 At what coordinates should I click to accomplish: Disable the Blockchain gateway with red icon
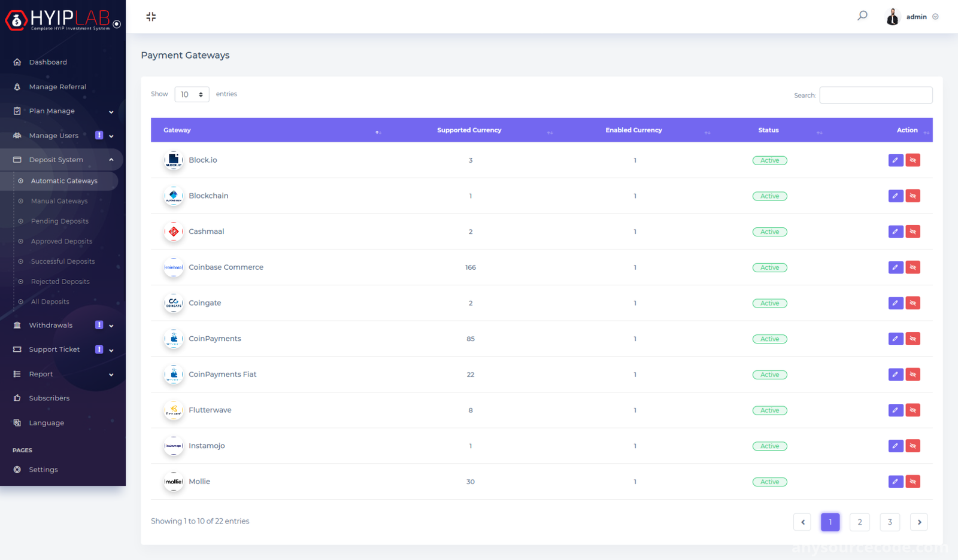(x=912, y=196)
